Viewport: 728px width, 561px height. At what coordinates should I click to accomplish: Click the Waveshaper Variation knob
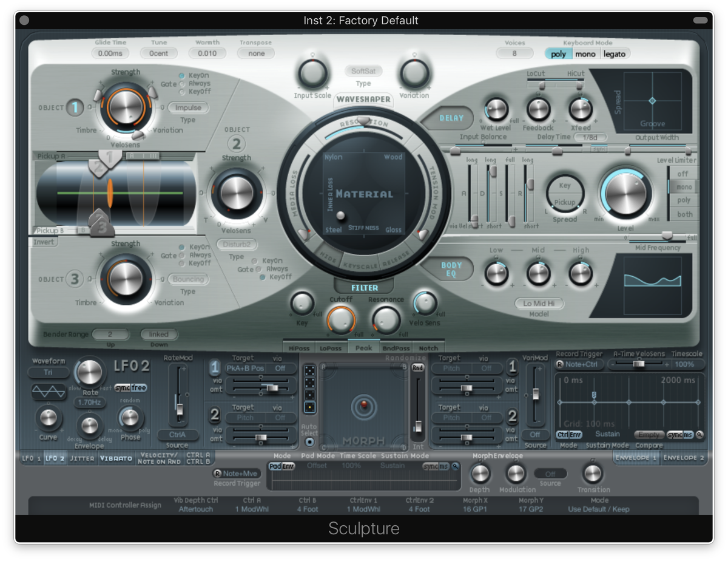(x=414, y=75)
